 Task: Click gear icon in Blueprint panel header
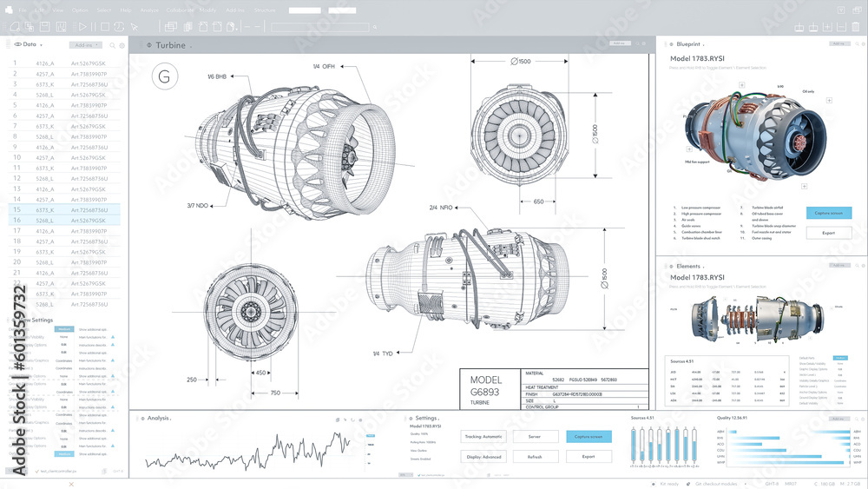(x=863, y=43)
